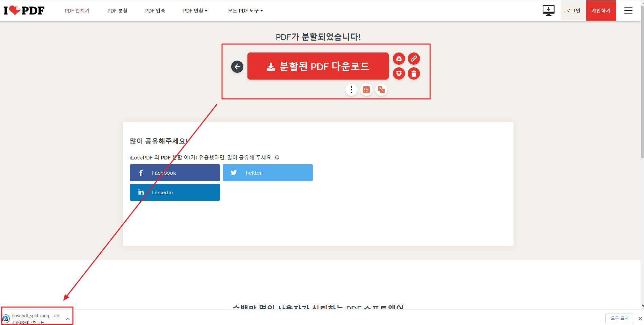This screenshot has width=644, height=325.
Task: Click the 분할된 PDF 다운로드 button
Action: click(318, 66)
